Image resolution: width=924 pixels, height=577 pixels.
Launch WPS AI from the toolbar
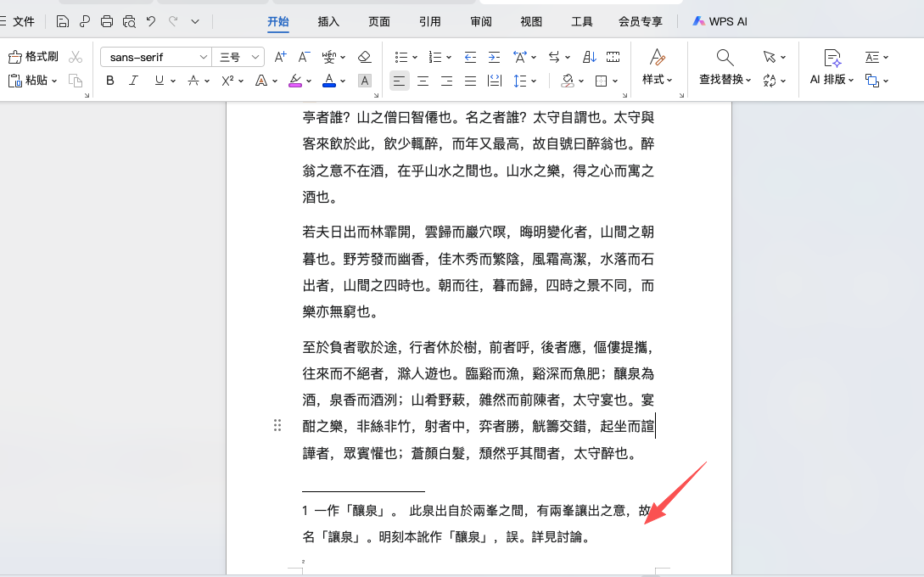coord(720,21)
